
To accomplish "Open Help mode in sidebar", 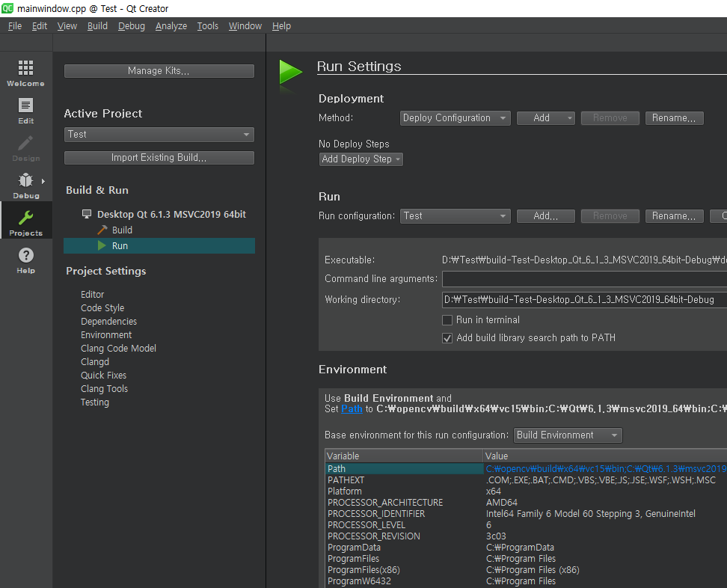I will 26,260.
